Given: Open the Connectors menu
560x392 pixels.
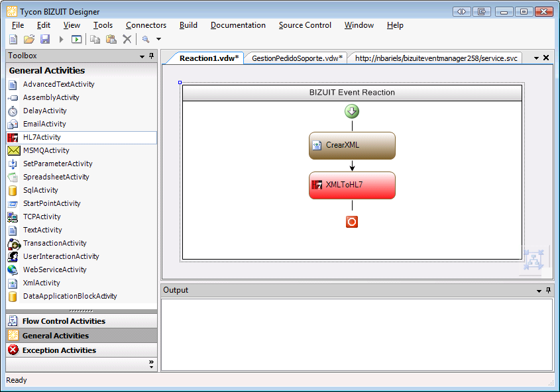Looking at the screenshot, I should tap(146, 25).
